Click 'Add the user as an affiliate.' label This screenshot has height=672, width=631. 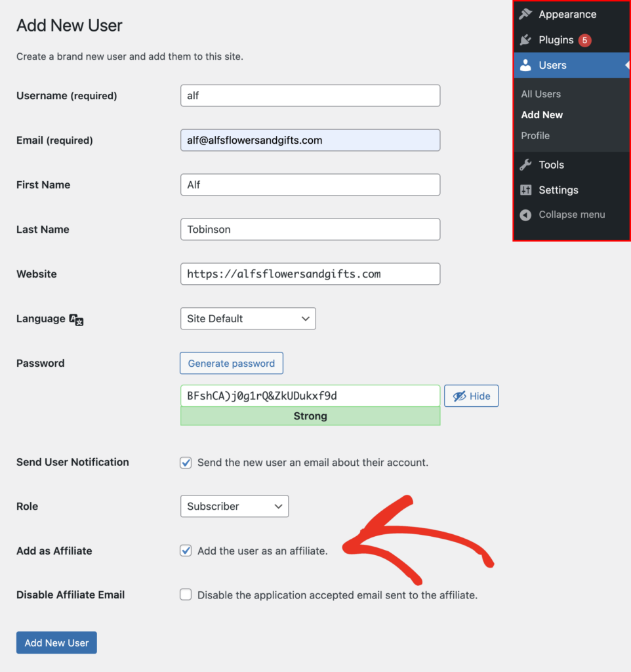click(x=262, y=551)
